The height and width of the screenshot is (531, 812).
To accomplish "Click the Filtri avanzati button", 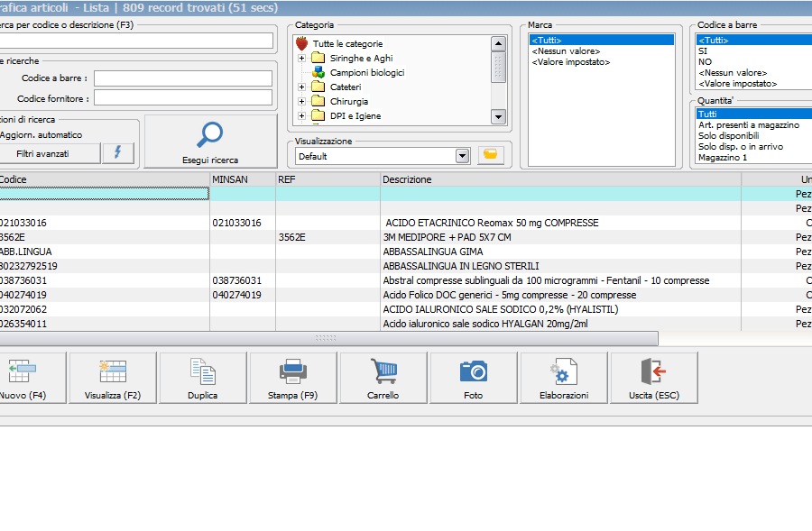I will pyautogui.click(x=42, y=153).
